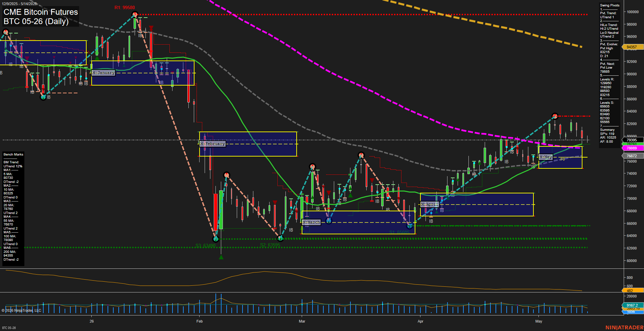Click the 5 MA: label in Bench Marks
Image resolution: width=644 pixels, height=331 pixels.
point(8,174)
